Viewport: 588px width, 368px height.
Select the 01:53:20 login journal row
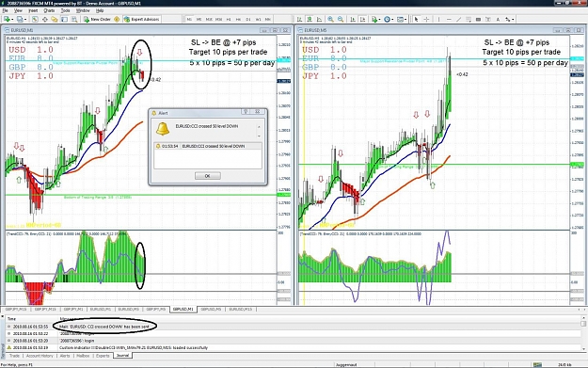pos(293,341)
